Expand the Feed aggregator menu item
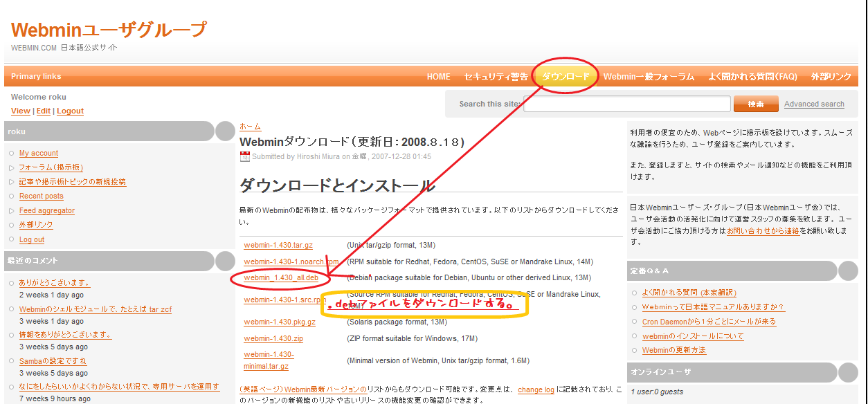868x404 pixels. [47, 211]
